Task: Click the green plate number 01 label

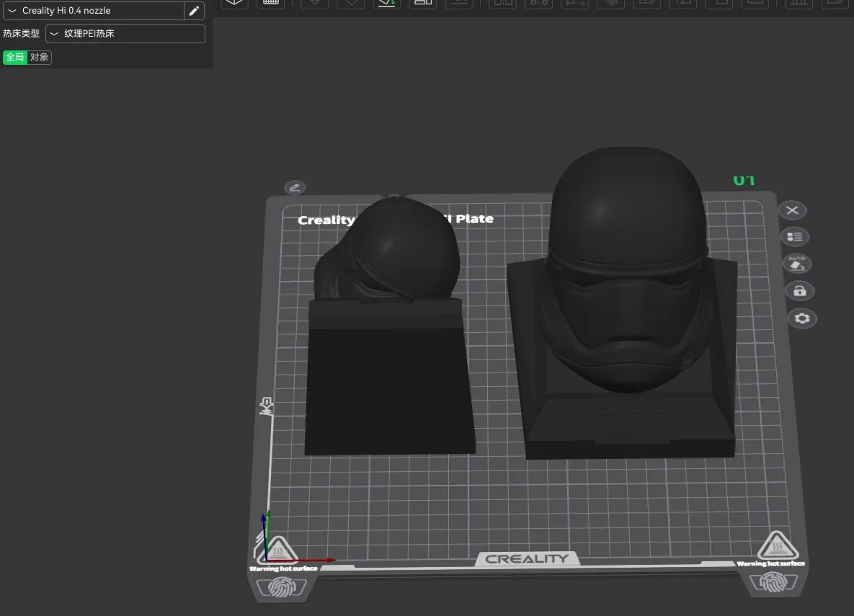Action: click(x=744, y=180)
